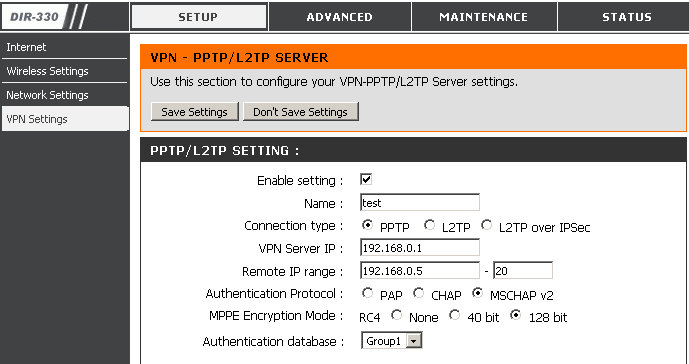Set MPPE encryption to None

pos(397,315)
